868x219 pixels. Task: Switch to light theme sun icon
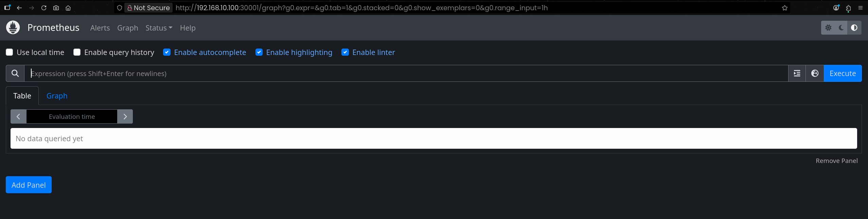pos(828,28)
